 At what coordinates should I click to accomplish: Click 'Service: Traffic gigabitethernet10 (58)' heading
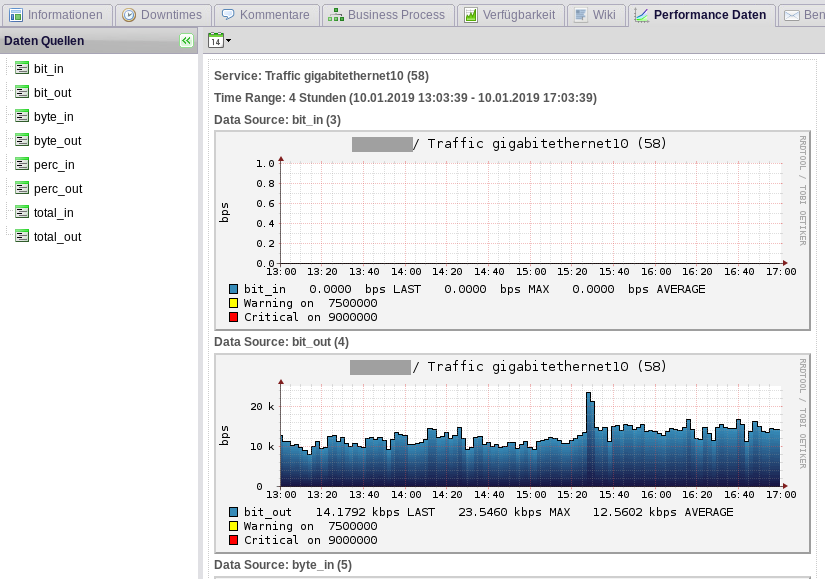point(321,76)
